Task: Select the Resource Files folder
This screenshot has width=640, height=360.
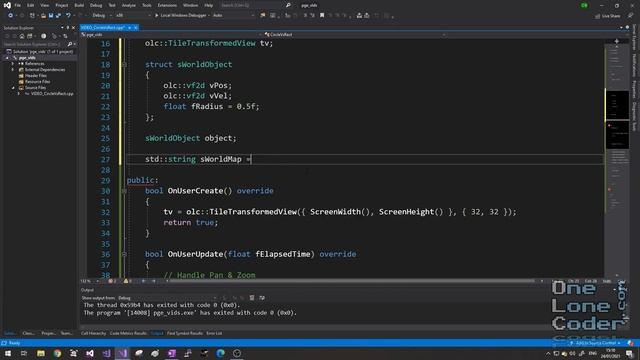Action: [x=37, y=82]
